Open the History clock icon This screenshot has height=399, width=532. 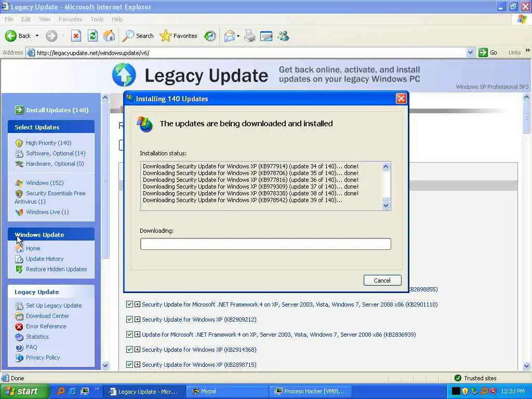tap(210, 36)
